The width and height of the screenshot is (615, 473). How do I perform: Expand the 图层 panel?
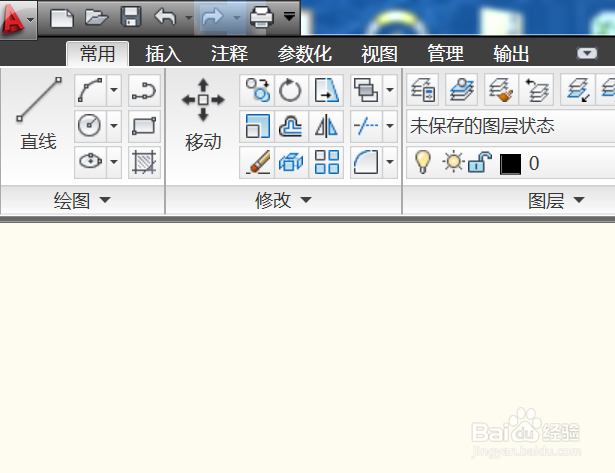pyautogui.click(x=555, y=200)
